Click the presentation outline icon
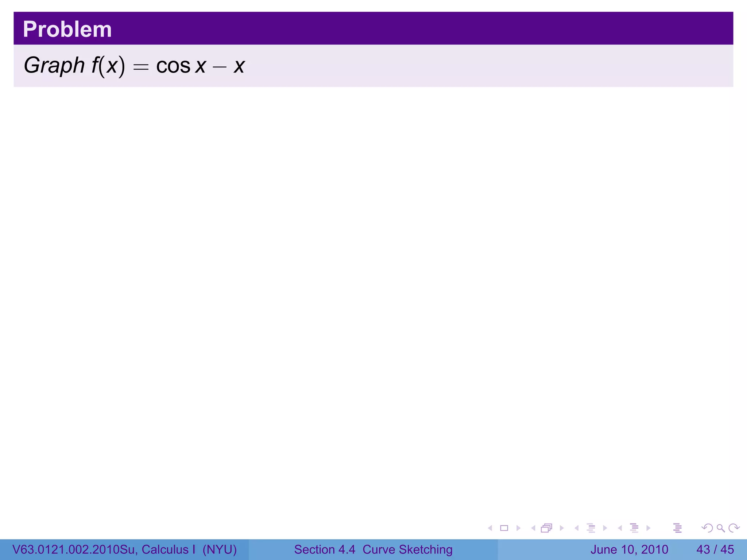The width and height of the screenshot is (747, 560). pyautogui.click(x=678, y=528)
